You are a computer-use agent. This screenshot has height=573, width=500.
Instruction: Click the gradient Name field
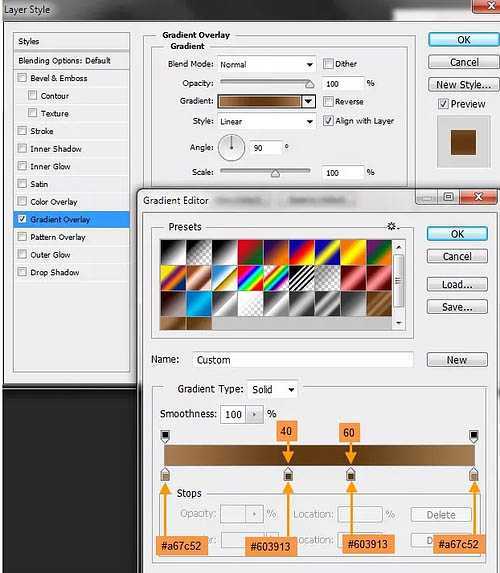pos(303,360)
